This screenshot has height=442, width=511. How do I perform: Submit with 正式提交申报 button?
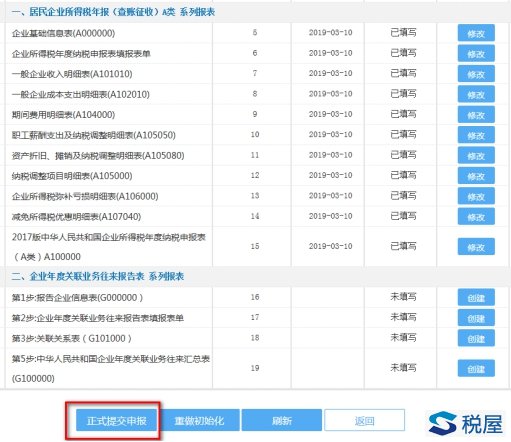pos(116,421)
